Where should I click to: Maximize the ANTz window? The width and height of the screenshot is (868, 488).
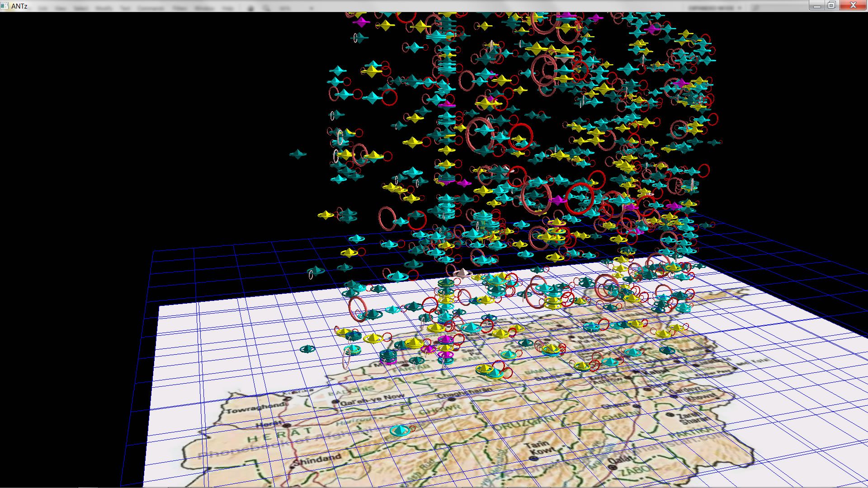831,5
